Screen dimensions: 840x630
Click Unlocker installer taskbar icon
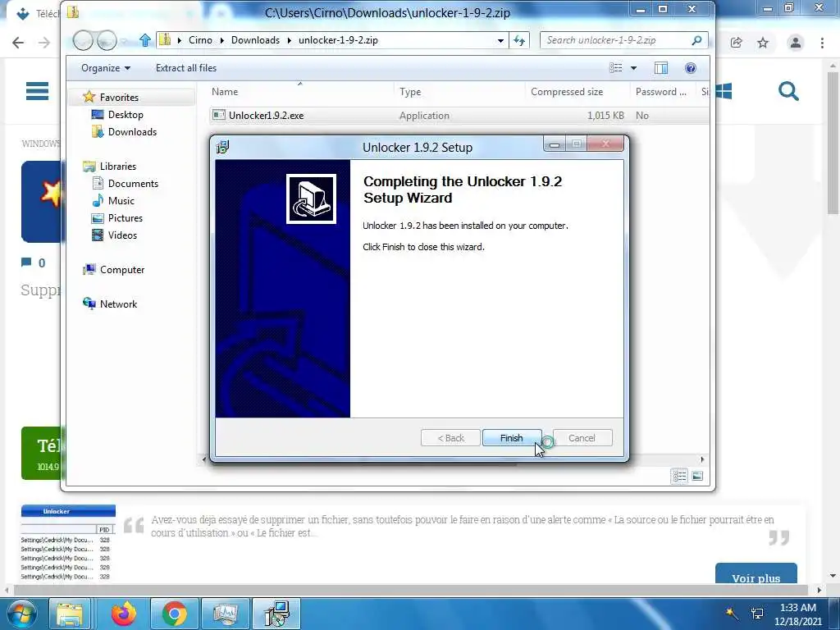(x=276, y=614)
